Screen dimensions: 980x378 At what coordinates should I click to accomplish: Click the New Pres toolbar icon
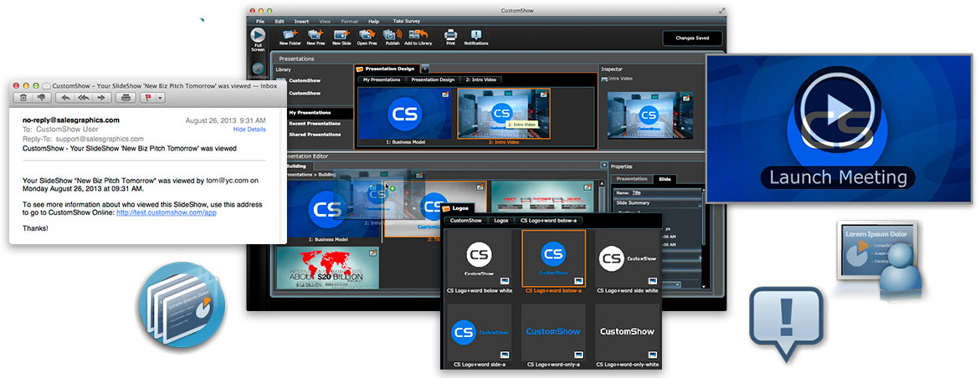(x=316, y=35)
